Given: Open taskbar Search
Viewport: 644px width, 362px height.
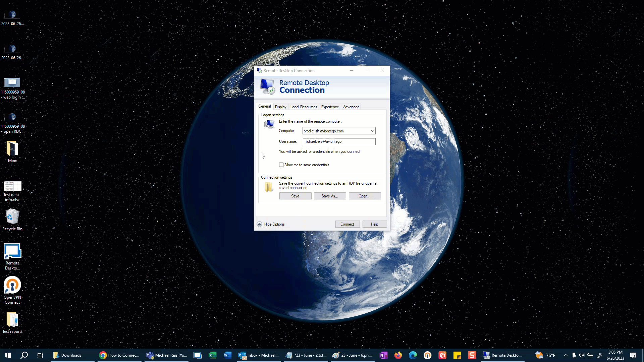Looking at the screenshot, I should point(24,355).
